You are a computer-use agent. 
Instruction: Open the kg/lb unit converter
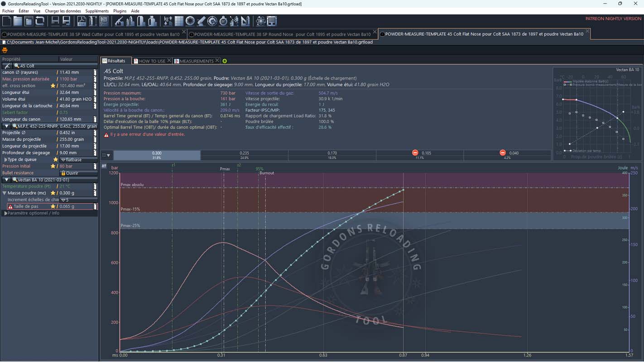coord(168,21)
